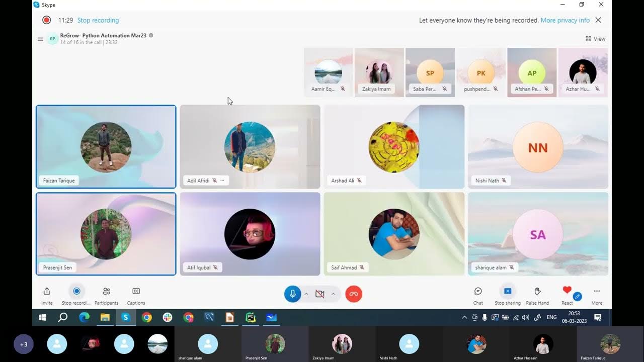Select Nishi Nath's NN avatar tile
The width and height of the screenshot is (644, 362).
(538, 147)
